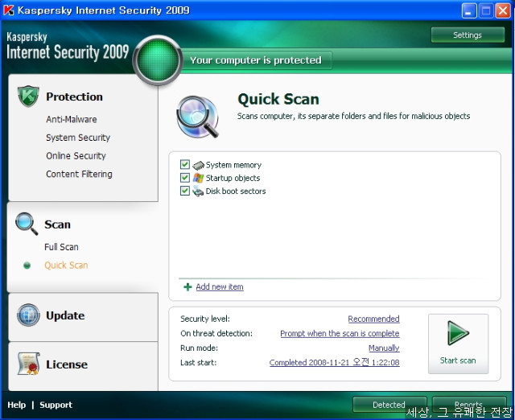Close the Kaspersky window
Screen dimensions: 515x420
click(503, 10)
